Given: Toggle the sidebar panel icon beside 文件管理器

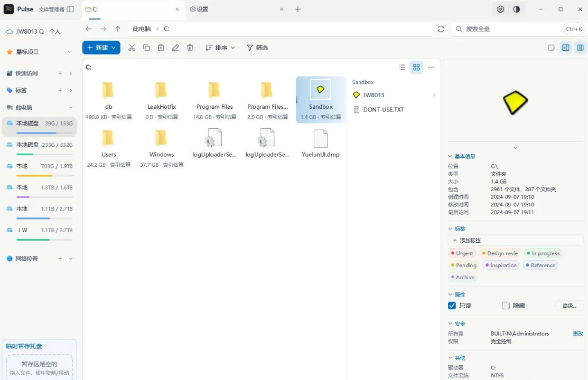Looking at the screenshot, I should tap(70, 9).
